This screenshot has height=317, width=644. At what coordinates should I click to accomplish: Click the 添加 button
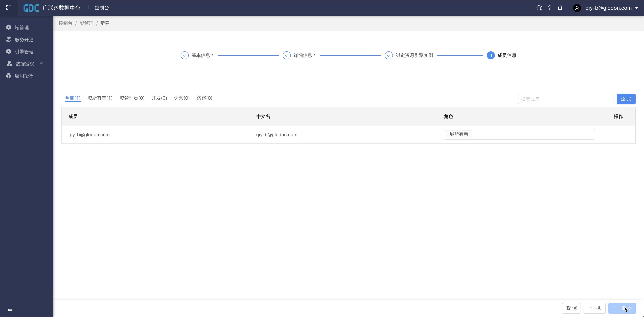[626, 99]
